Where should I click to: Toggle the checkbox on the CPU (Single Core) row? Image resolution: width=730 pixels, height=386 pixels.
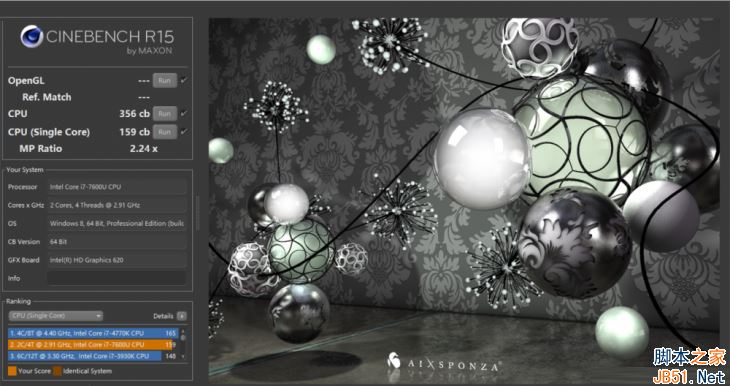point(184,132)
